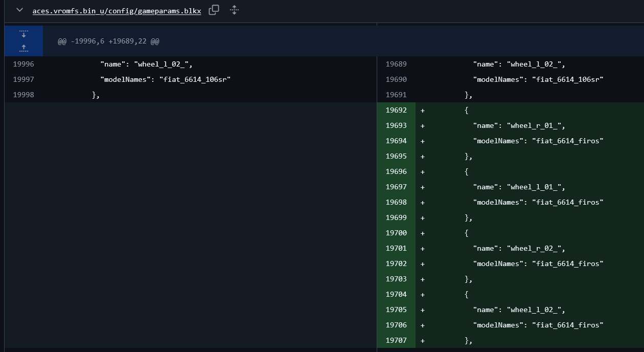The image size is (644, 352).
Task: Select added line number 19698
Action: [396, 202]
